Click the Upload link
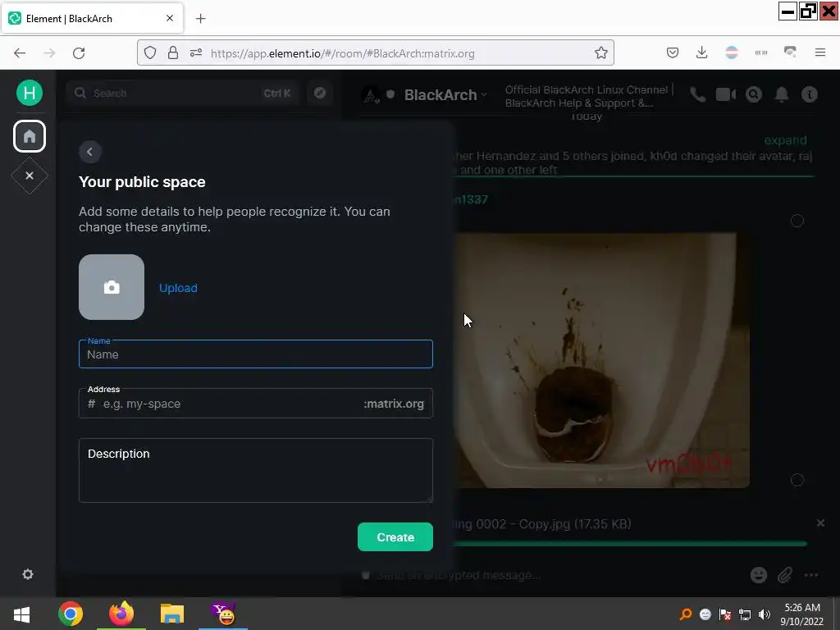 click(178, 288)
